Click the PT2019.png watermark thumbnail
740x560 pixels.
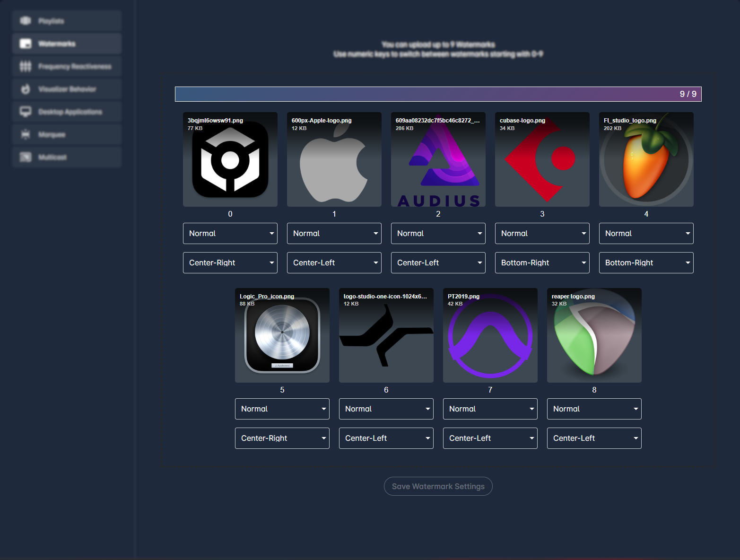[x=490, y=335]
